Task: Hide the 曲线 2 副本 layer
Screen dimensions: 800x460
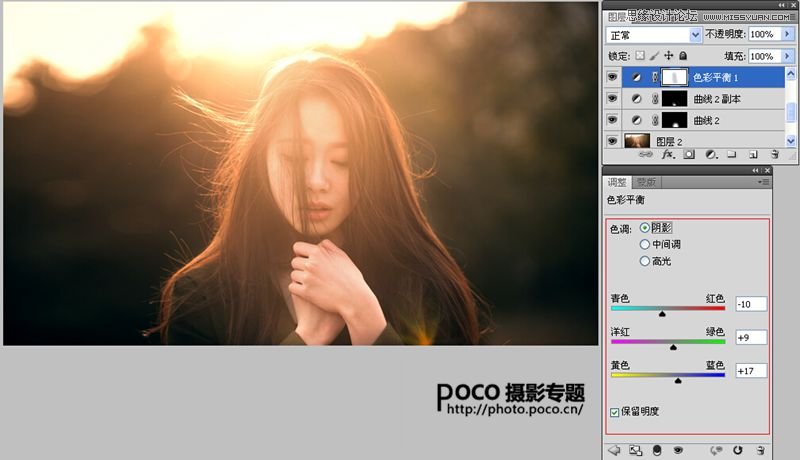Action: click(x=612, y=98)
